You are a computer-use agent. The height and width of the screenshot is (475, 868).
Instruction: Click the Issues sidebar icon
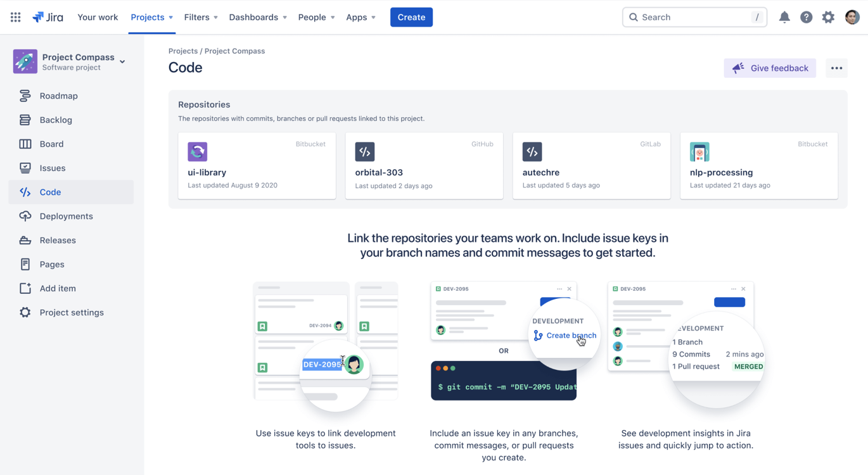(23, 168)
